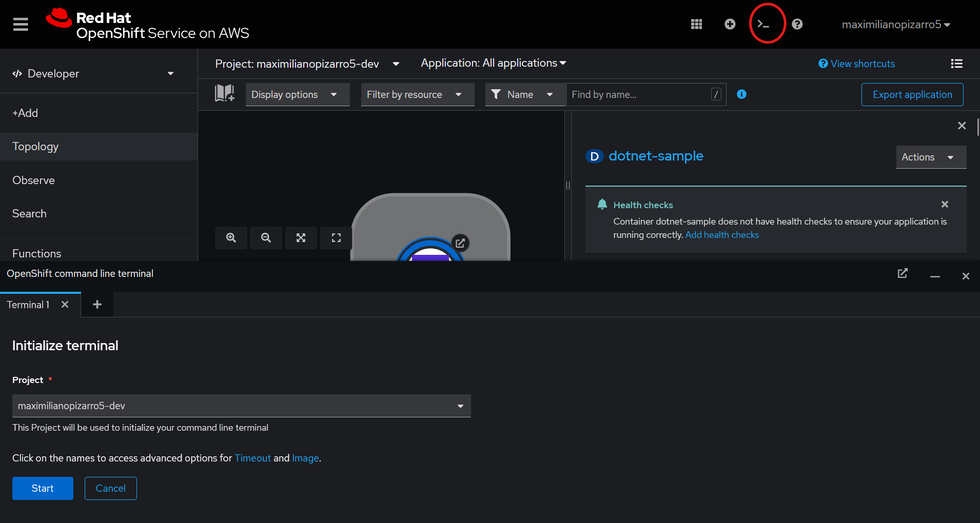Open Functions in the sidebar
980x523 pixels.
tap(99, 253)
